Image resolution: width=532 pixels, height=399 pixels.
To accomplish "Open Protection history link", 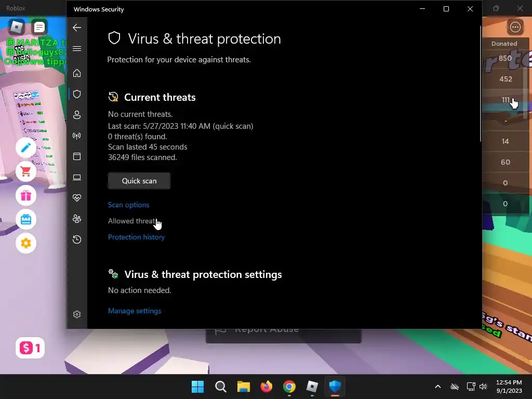I will [137, 237].
